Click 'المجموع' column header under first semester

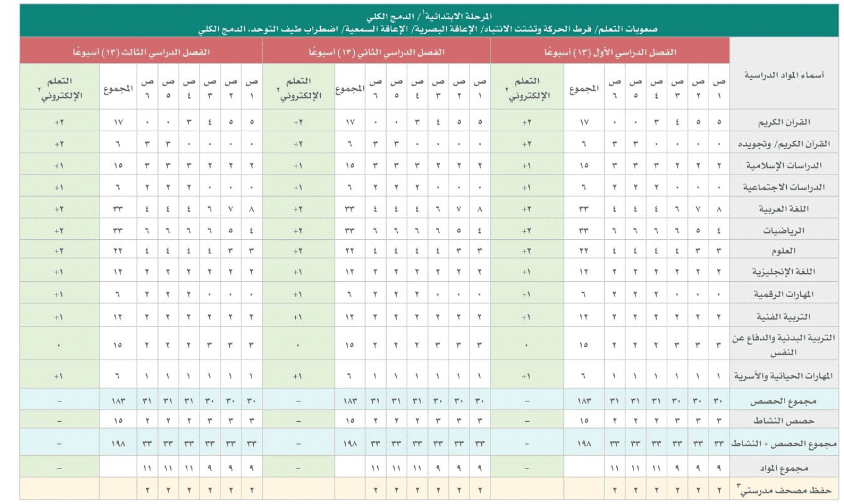pos(584,89)
